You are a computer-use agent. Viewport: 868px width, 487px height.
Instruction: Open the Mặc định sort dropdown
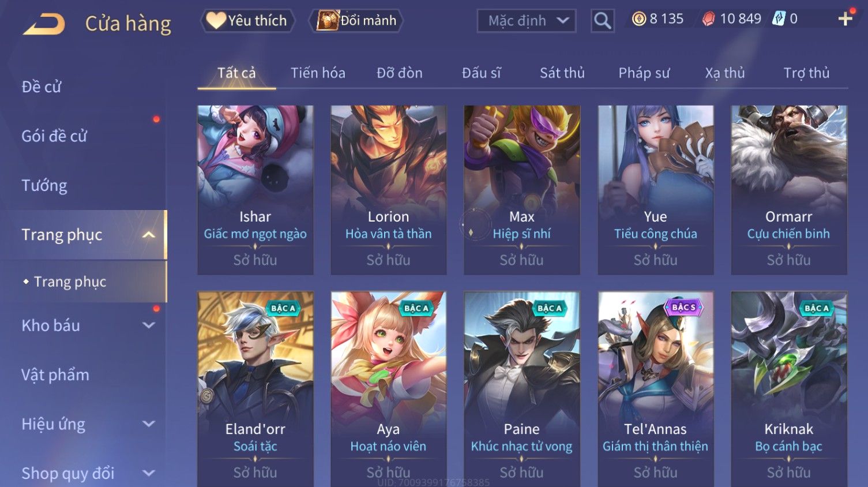527,21
